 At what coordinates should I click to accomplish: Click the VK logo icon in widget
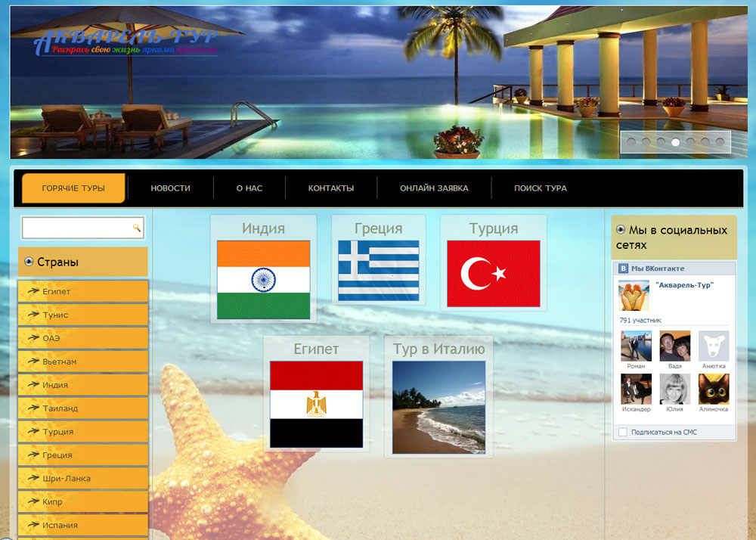click(x=623, y=268)
